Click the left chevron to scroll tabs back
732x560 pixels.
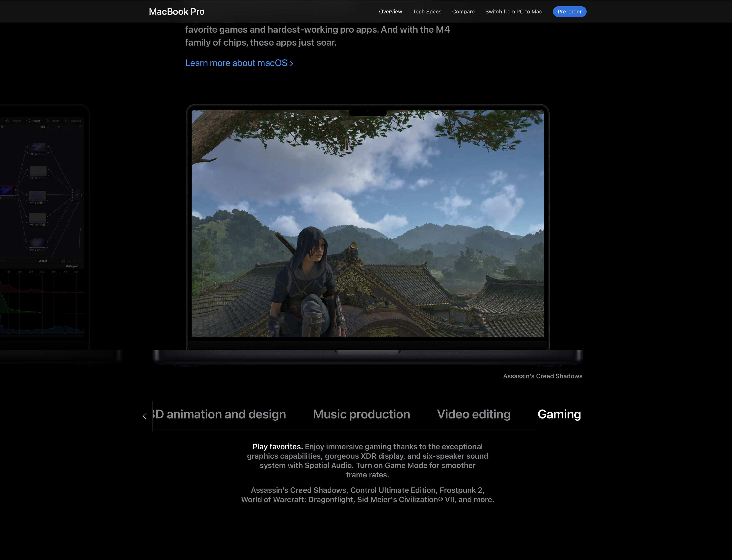145,416
